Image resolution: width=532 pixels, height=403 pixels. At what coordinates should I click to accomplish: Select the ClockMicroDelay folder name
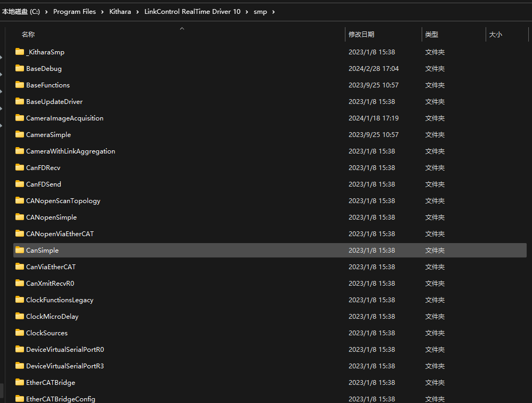52,317
